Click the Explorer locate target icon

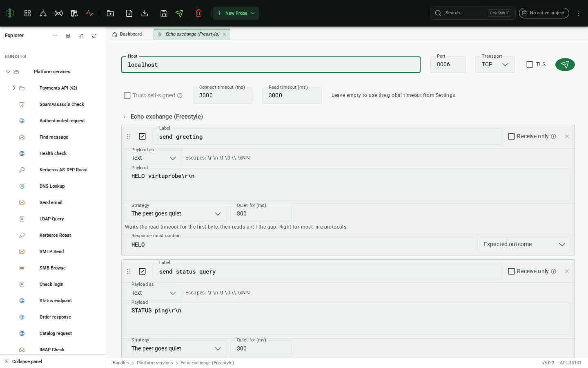coord(68,36)
